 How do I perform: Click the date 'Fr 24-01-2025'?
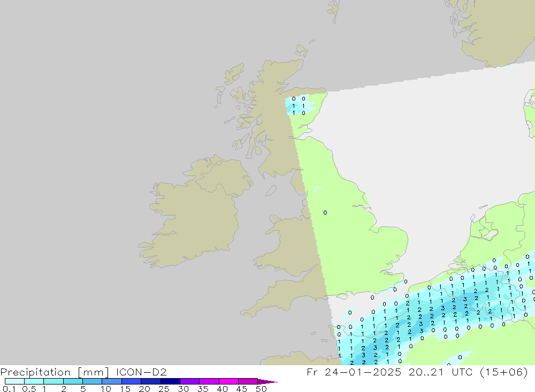tap(354, 372)
